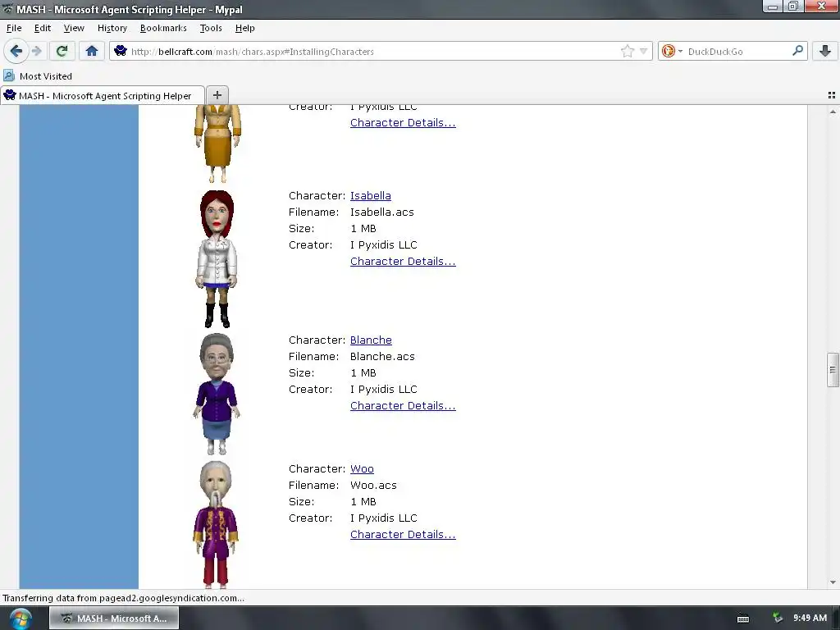Open the home page icon
The image size is (840, 630).
[92, 51]
